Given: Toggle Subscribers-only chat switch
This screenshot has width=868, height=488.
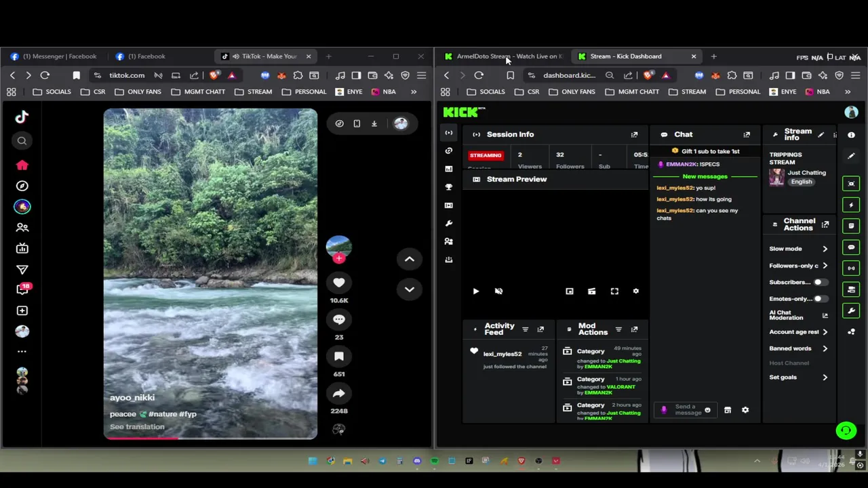Looking at the screenshot, I should [x=820, y=282].
